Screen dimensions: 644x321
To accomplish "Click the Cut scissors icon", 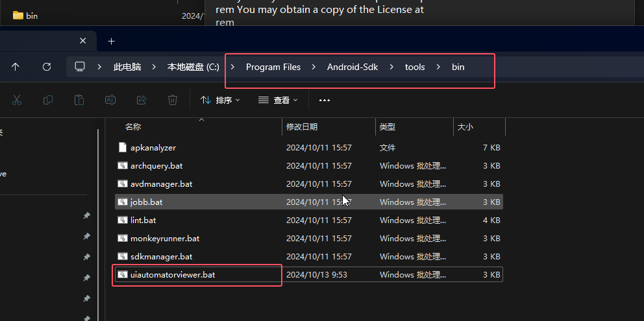I will (17, 100).
